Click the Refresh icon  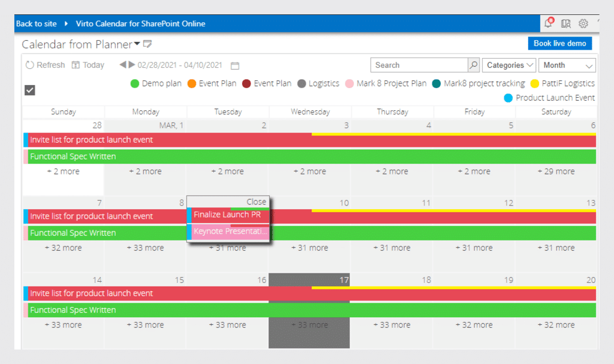pyautogui.click(x=30, y=65)
